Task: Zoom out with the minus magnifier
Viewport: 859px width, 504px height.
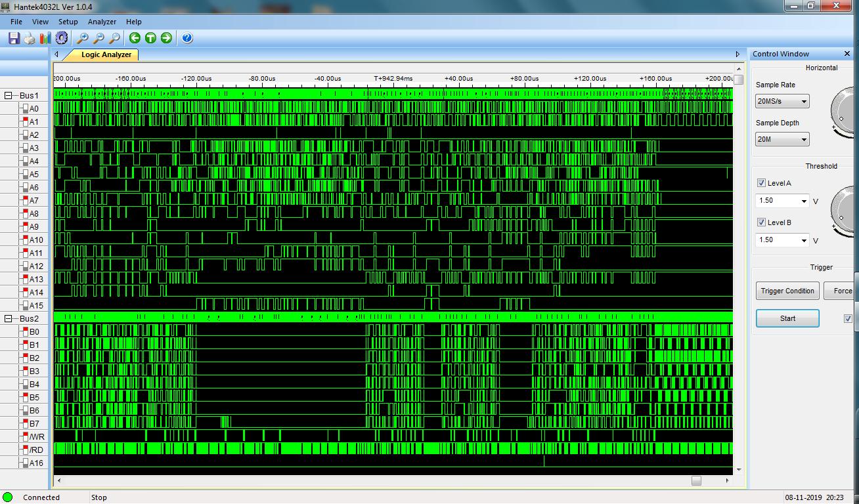Action: click(x=99, y=38)
